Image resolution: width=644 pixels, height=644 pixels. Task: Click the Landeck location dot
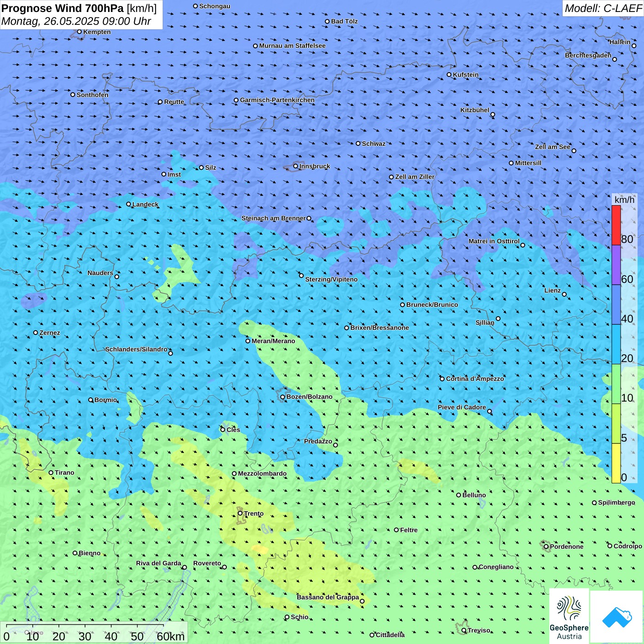(x=129, y=204)
